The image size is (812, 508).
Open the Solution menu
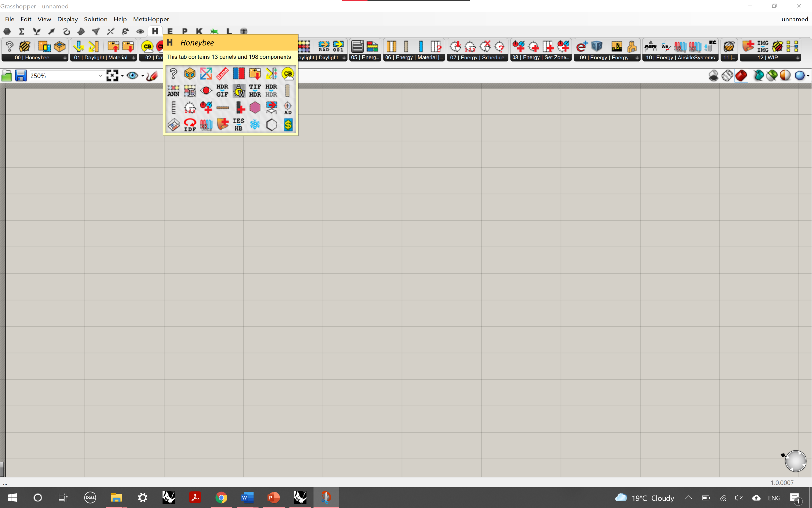coord(96,19)
